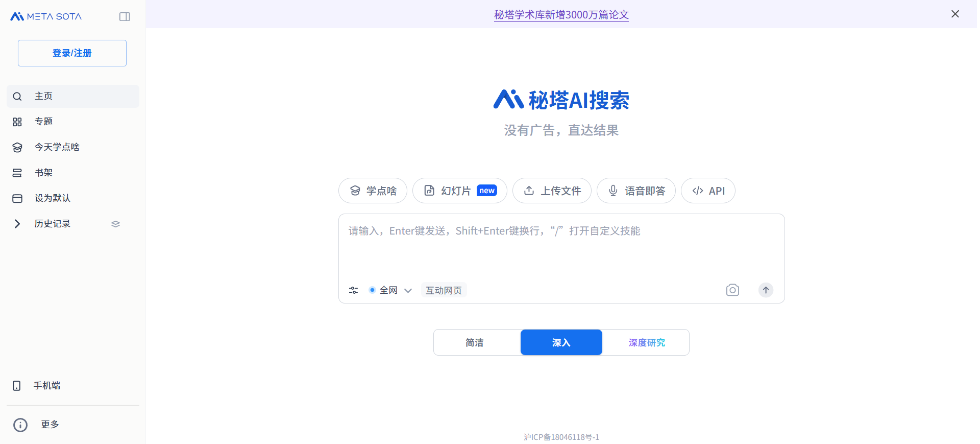Click the slide icon in 幻灯片 button
This screenshot has height=444, width=980.
click(429, 191)
